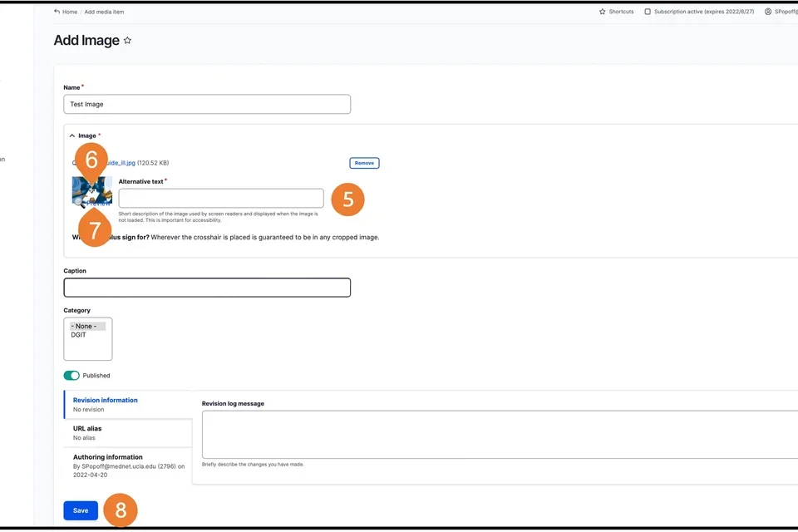This screenshot has width=798, height=532.
Task: Collapse the Image section chevron
Action: point(71,135)
